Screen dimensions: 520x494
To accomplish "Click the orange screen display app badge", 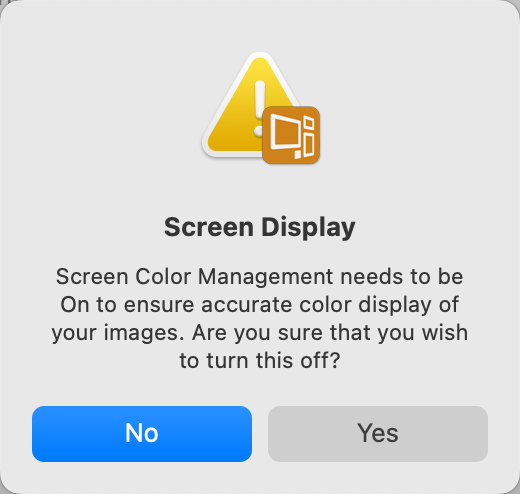I will tap(291, 135).
